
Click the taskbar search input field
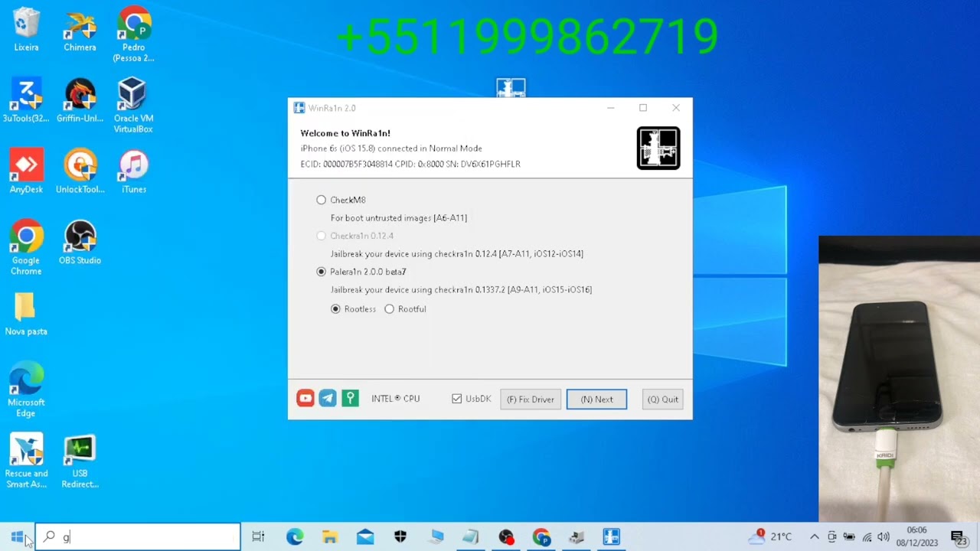click(138, 537)
